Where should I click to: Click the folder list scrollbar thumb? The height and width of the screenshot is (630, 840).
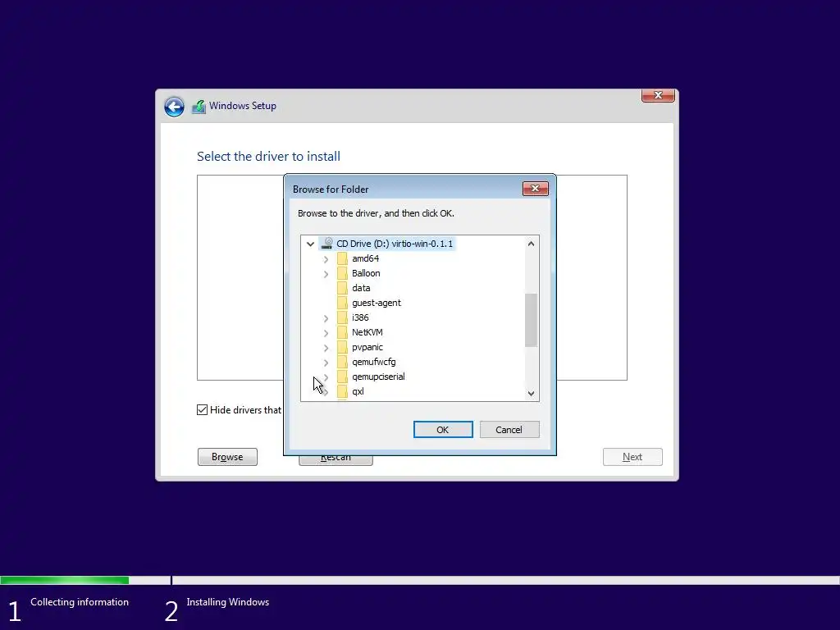tap(531, 320)
